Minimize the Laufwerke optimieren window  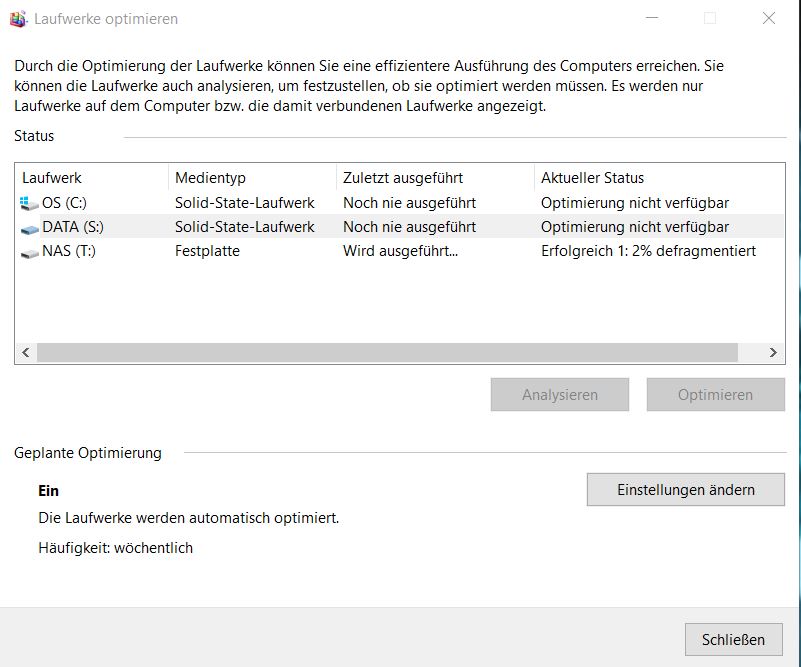651,18
